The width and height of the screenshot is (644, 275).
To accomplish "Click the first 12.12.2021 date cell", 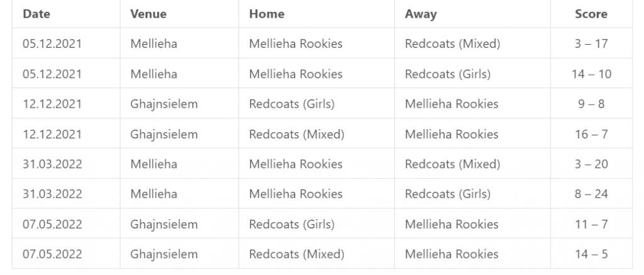I will pos(52,104).
